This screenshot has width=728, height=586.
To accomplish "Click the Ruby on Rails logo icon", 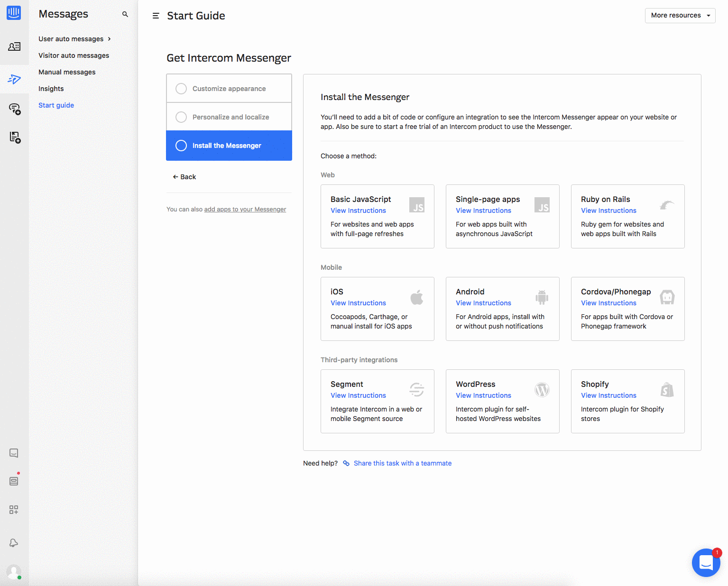I will (x=667, y=205).
